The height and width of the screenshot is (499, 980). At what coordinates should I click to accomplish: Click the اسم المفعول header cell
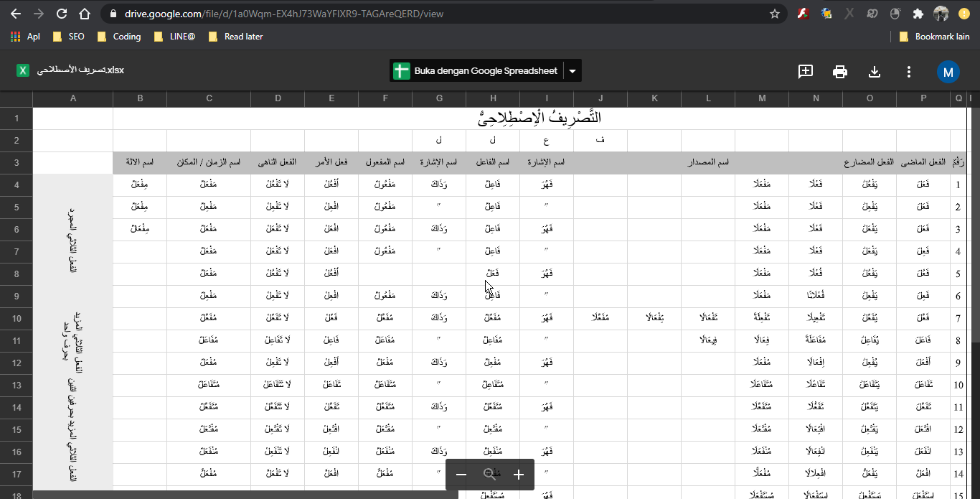tap(385, 163)
